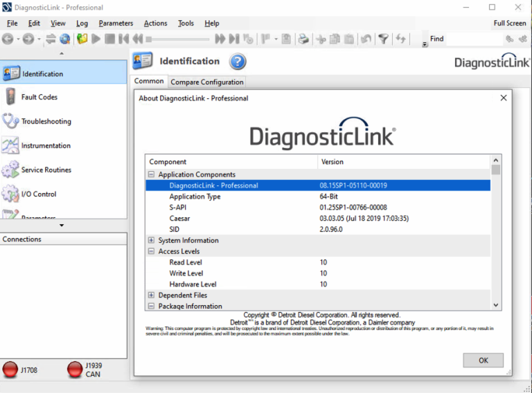Click the sidebar scroll-down arrow
The image size is (532, 393).
tap(62, 226)
